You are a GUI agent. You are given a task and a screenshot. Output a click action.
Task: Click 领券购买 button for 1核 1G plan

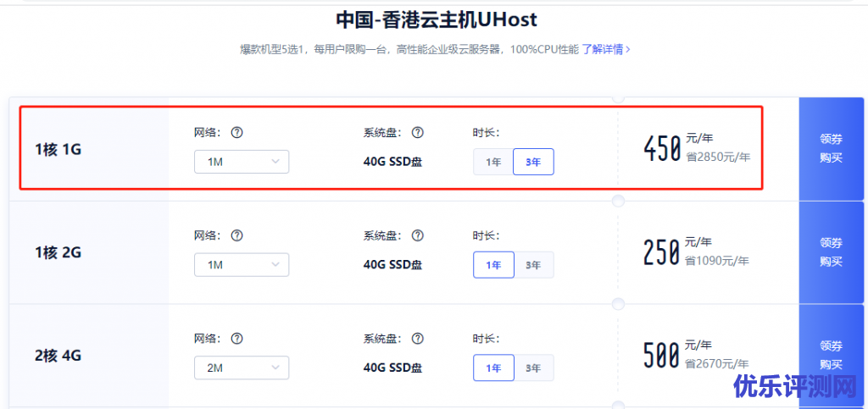coord(831,148)
